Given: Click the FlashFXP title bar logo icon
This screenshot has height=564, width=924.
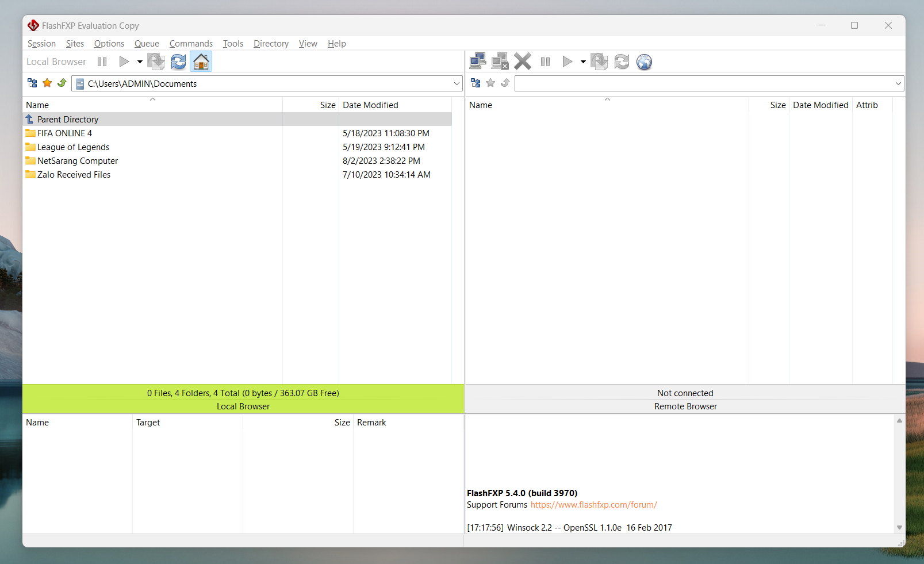Looking at the screenshot, I should (33, 25).
